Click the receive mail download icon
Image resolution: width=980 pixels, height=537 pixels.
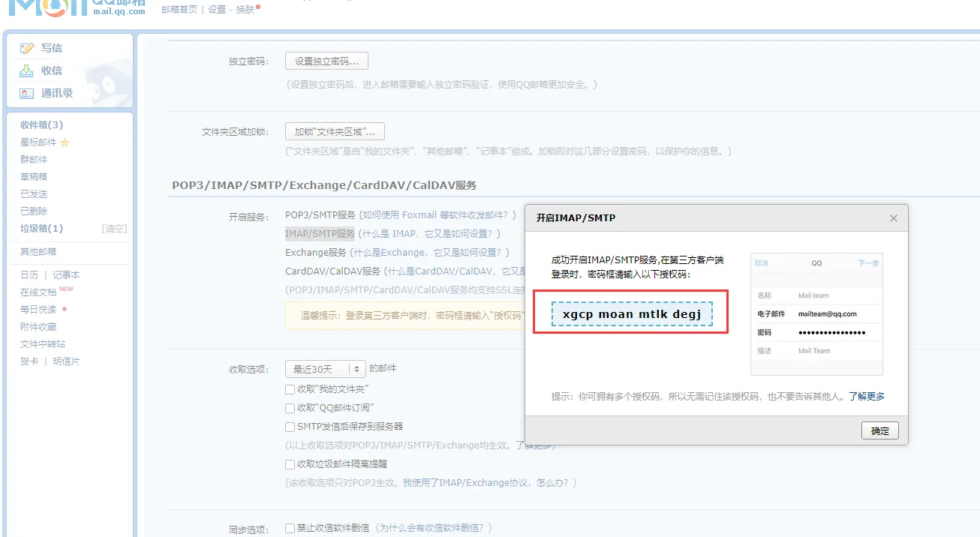pos(26,70)
